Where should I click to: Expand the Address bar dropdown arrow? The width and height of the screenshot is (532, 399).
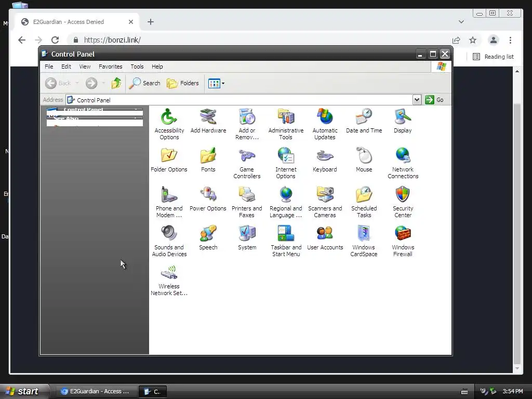click(x=417, y=100)
